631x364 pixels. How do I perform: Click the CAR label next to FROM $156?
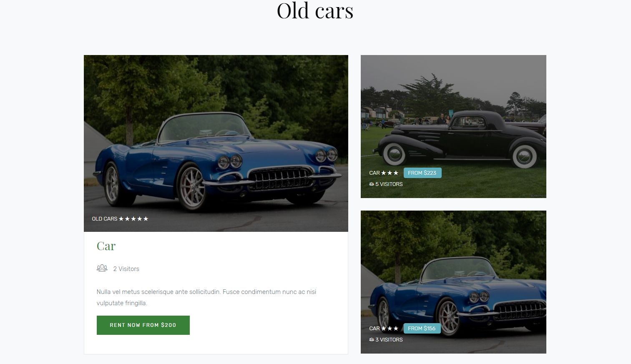375,328
